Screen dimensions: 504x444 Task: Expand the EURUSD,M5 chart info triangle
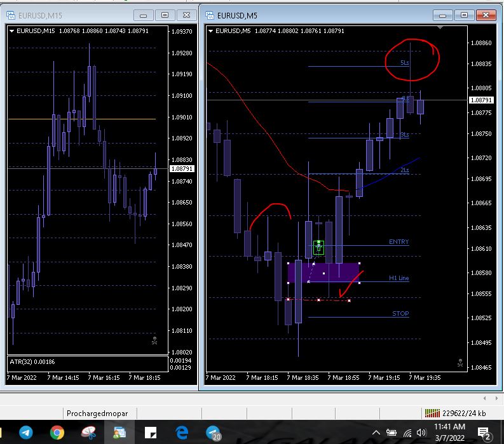point(211,31)
